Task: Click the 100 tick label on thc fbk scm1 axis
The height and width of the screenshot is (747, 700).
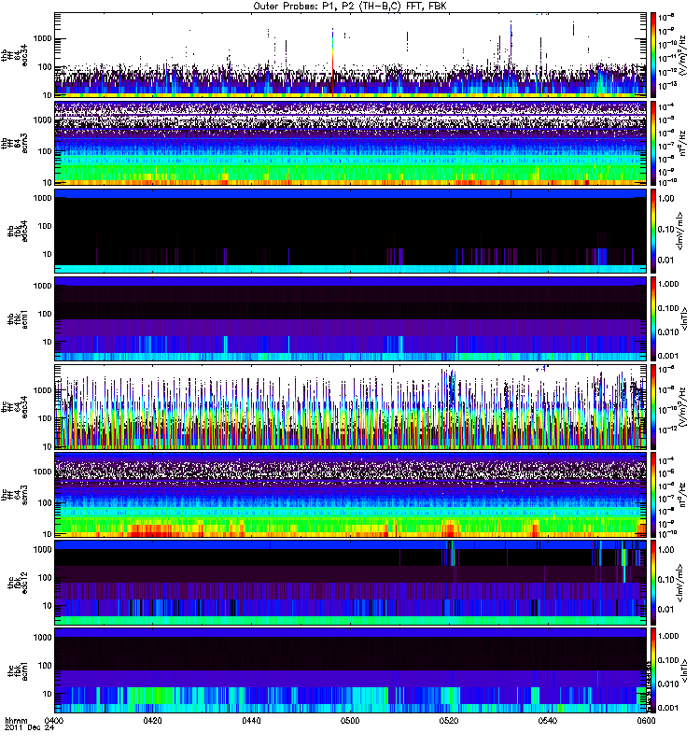Action: point(44,665)
